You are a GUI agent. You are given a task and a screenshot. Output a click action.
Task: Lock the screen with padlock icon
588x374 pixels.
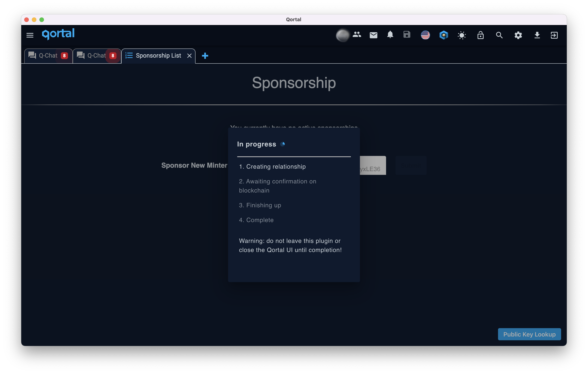coord(480,35)
